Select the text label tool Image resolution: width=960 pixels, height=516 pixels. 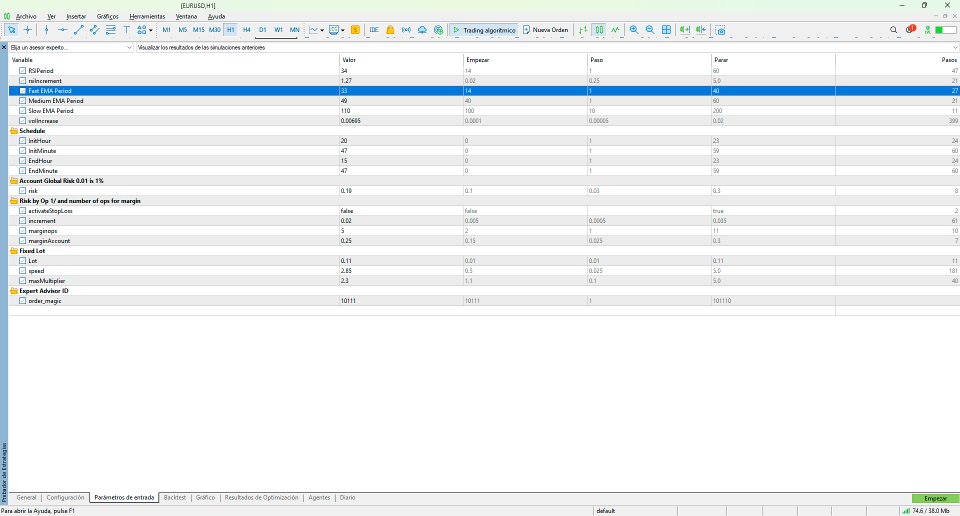(126, 29)
